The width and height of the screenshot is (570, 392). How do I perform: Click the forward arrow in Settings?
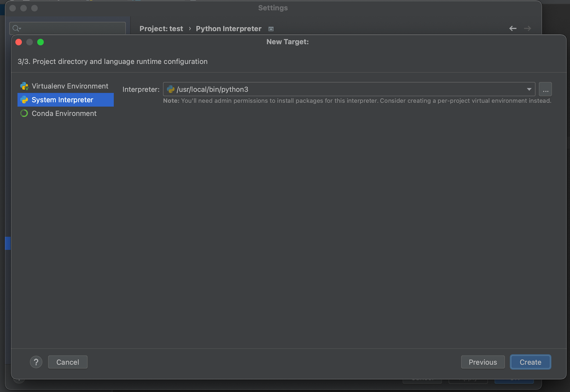[x=527, y=28]
